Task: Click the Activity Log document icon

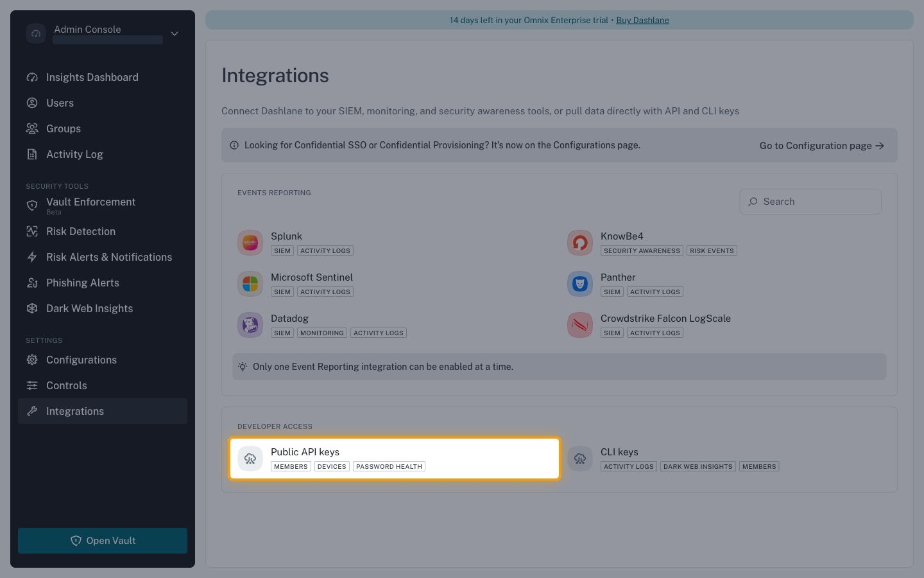Action: point(32,154)
